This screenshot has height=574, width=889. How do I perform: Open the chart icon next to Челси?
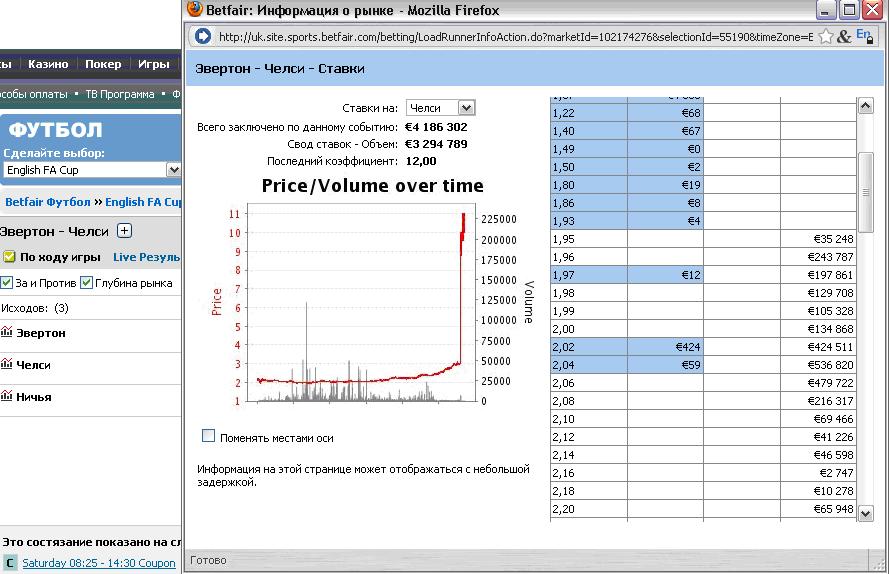[x=7, y=364]
